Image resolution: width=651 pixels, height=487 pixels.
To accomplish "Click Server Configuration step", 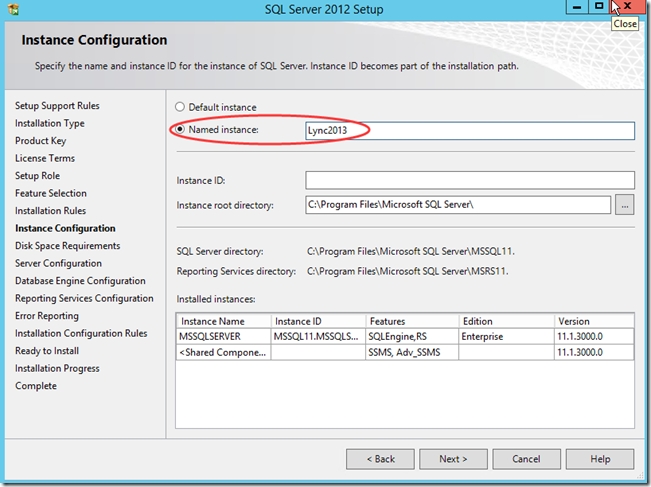I will click(58, 263).
